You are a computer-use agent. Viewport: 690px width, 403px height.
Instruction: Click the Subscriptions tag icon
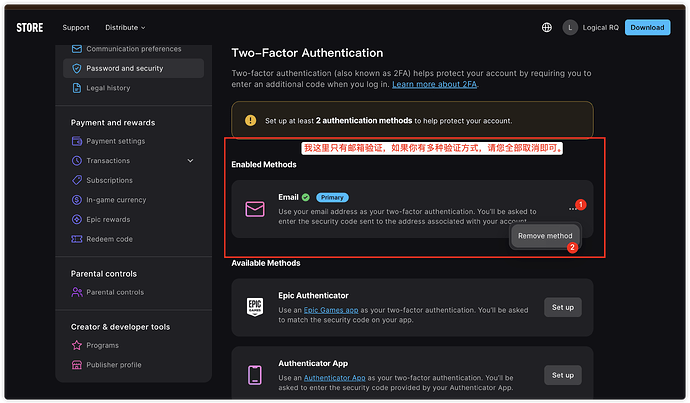tap(77, 180)
